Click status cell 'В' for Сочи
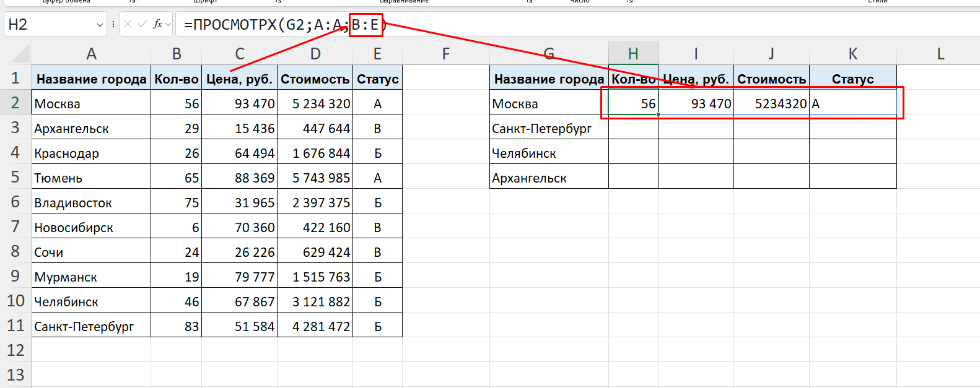The image size is (980, 388). [378, 251]
